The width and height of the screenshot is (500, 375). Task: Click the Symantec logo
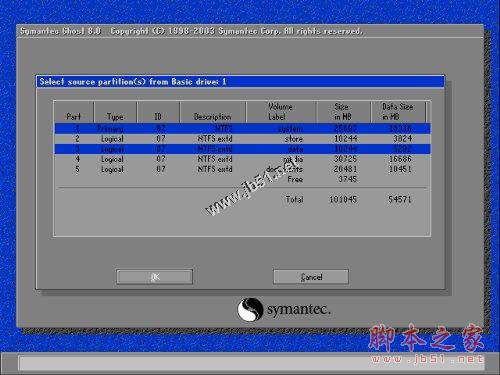[284, 309]
